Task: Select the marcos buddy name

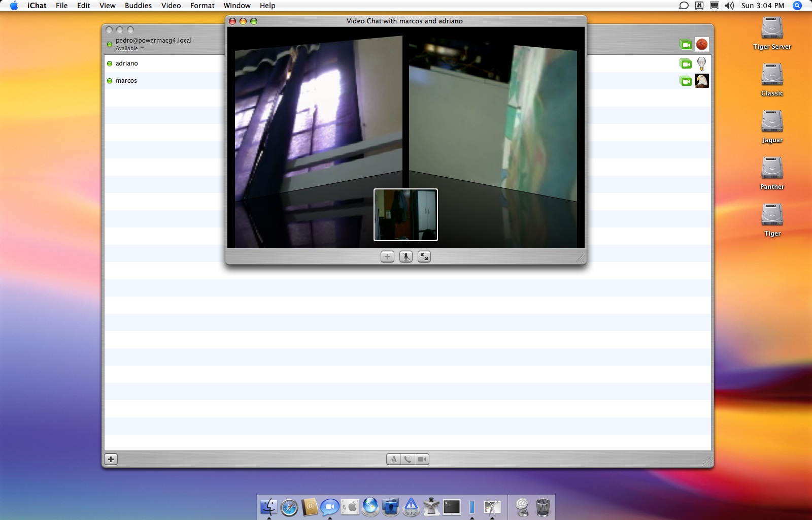Action: (126, 81)
